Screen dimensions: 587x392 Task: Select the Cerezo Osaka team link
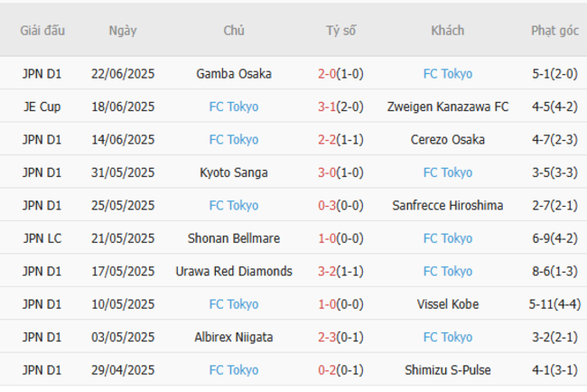pyautogui.click(x=447, y=140)
